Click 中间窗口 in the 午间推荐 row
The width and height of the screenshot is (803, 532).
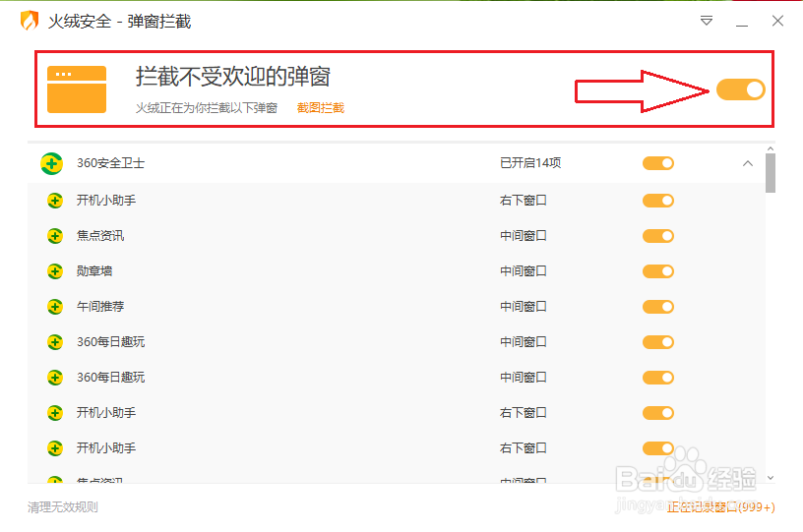point(524,307)
